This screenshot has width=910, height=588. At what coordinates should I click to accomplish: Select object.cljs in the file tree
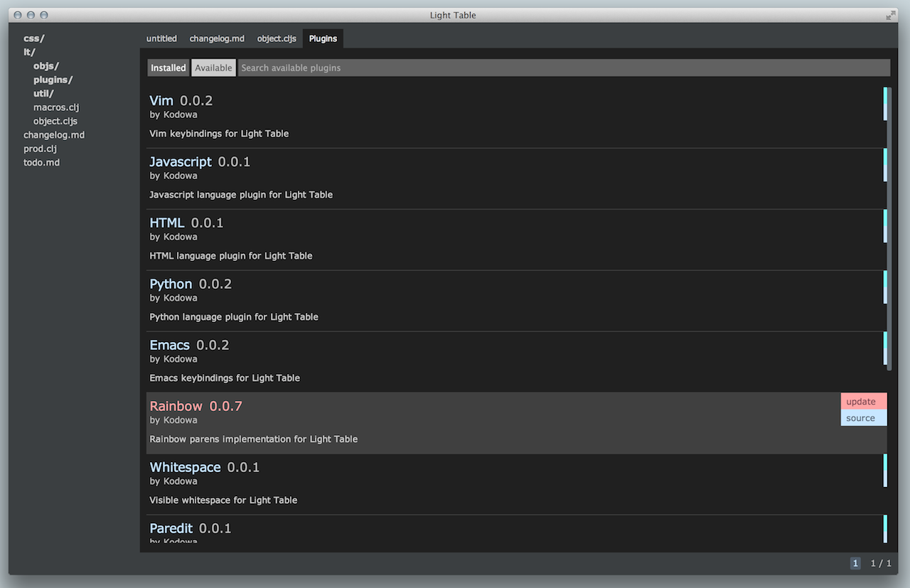coord(55,121)
